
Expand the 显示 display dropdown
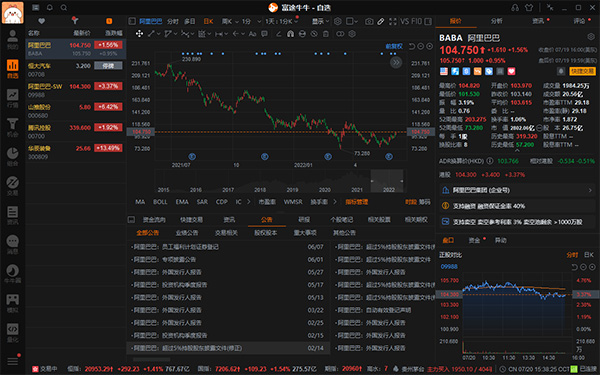click(x=320, y=21)
